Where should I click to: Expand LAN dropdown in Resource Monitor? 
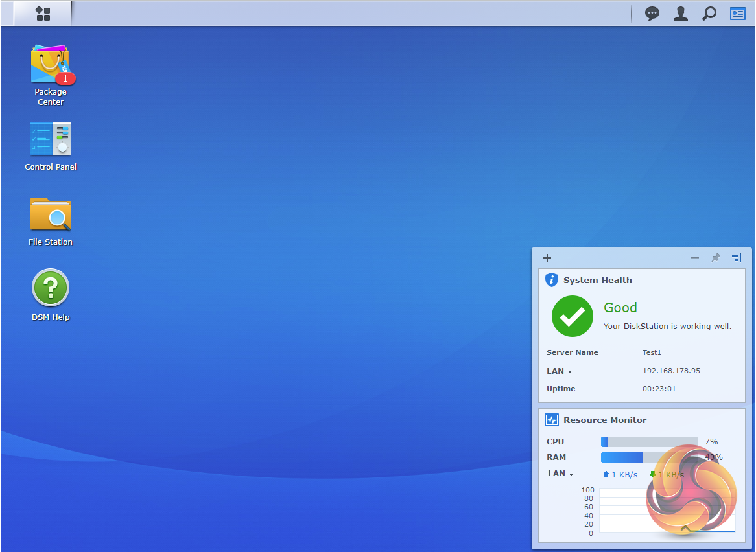(x=560, y=474)
